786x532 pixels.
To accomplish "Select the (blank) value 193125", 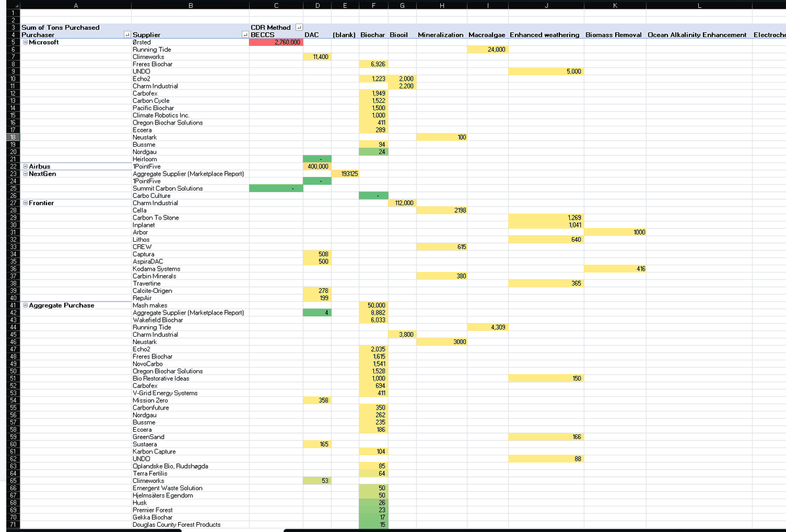I will (x=345, y=174).
